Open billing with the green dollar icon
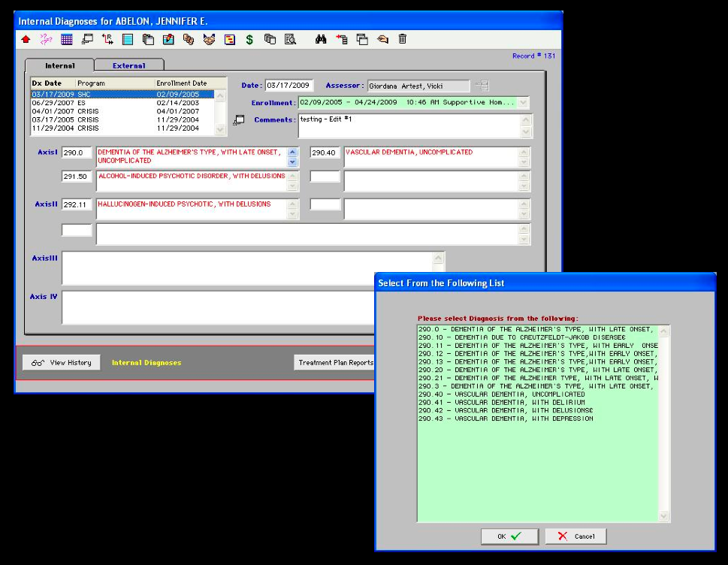Viewport: 728px width, 565px height. pyautogui.click(x=249, y=40)
